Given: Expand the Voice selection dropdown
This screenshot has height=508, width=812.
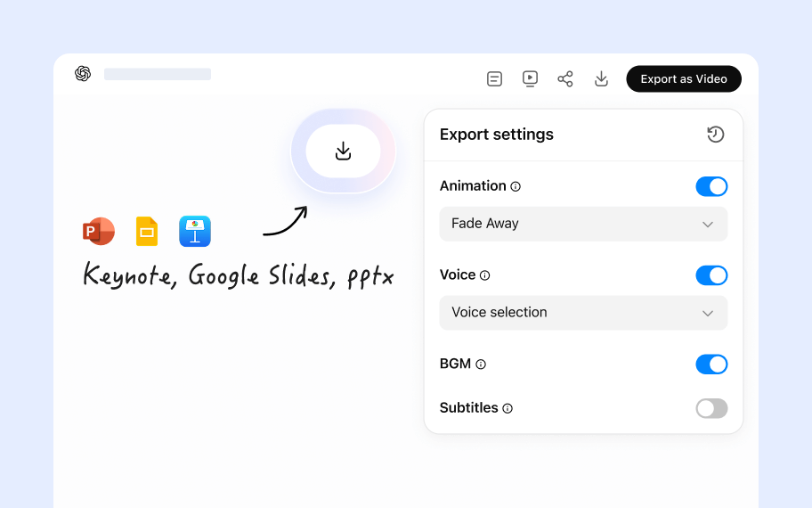Looking at the screenshot, I should (583, 313).
